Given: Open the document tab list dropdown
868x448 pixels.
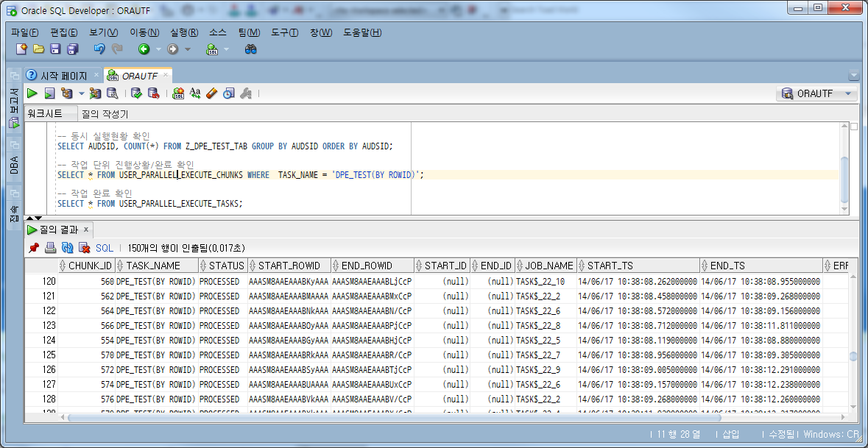Looking at the screenshot, I should [853, 76].
